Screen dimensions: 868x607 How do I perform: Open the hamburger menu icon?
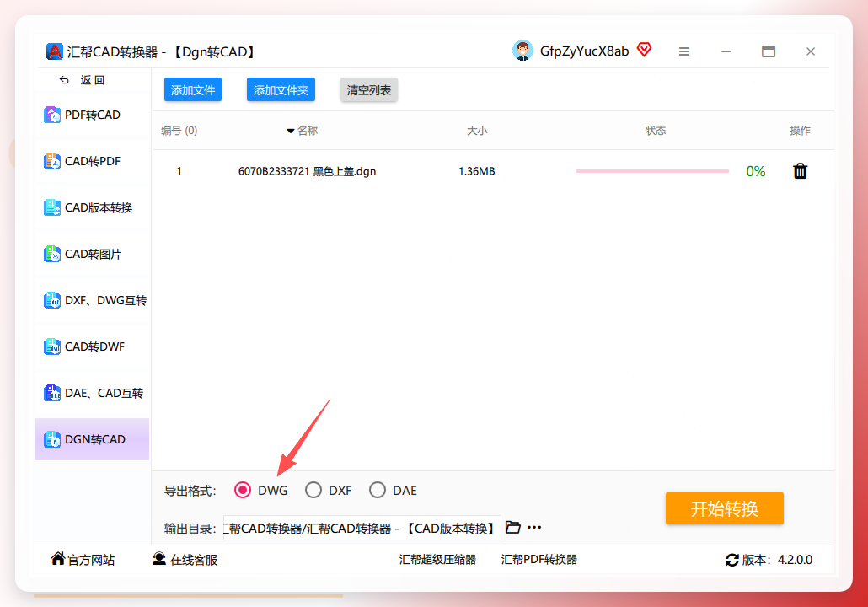[684, 51]
